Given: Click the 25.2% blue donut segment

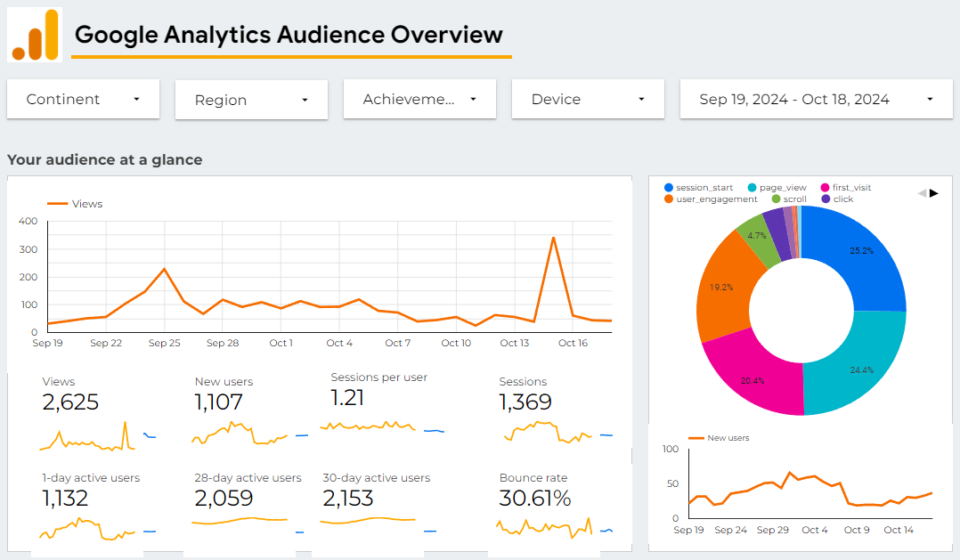Looking at the screenshot, I should (857, 257).
